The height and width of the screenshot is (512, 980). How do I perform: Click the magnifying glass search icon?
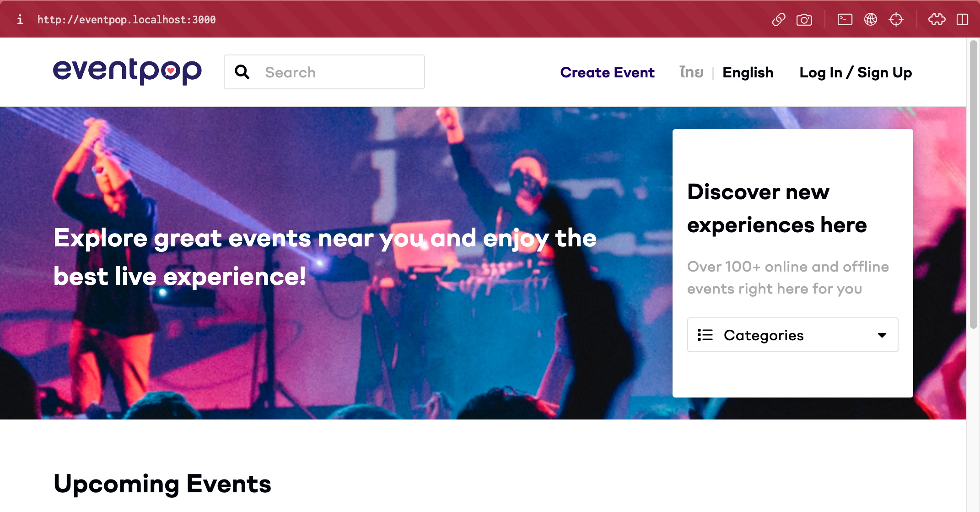(x=242, y=72)
